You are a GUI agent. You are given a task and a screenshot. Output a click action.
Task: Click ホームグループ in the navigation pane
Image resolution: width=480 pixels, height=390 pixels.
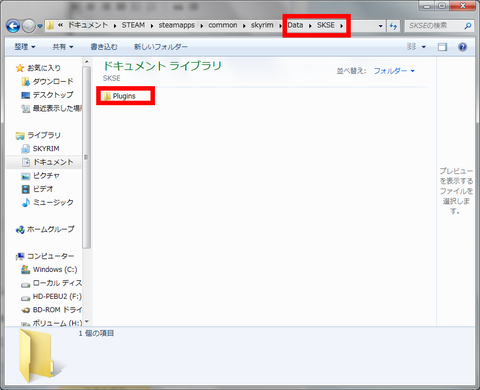coord(51,229)
